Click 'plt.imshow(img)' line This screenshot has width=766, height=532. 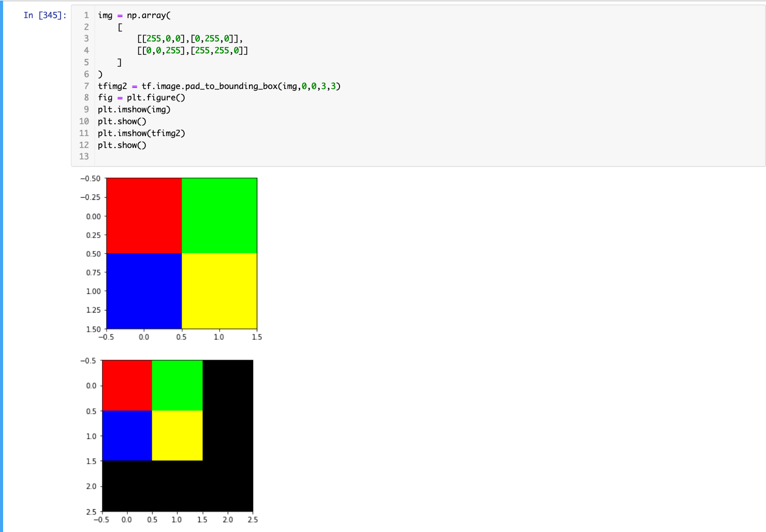coord(134,109)
